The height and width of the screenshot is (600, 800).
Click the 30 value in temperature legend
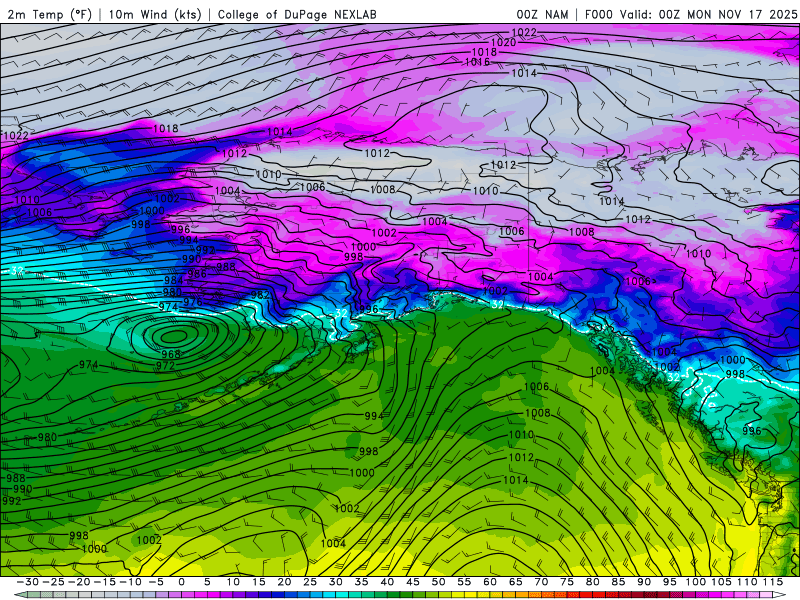coord(335,582)
